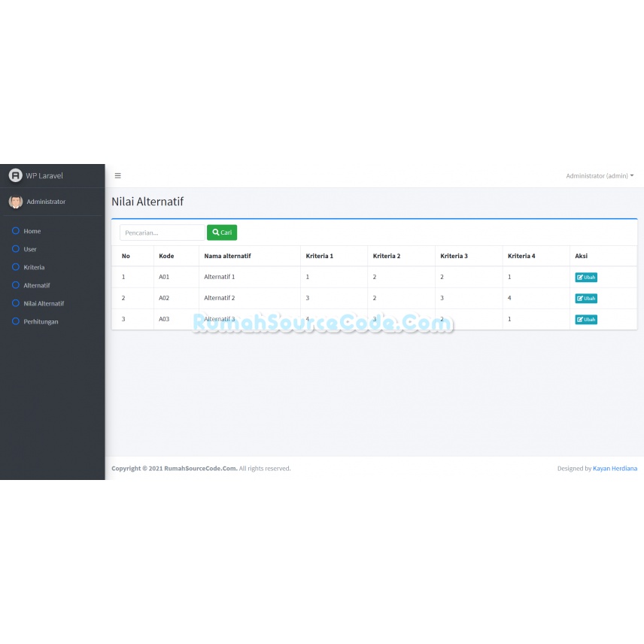Toggle the sidebar with hamburger icon
The width and height of the screenshot is (644, 644).
118,175
